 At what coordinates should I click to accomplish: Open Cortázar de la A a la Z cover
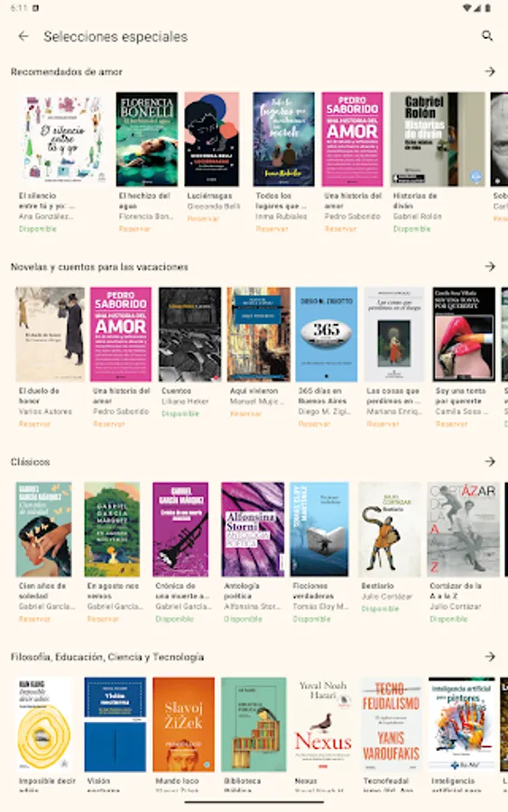(463, 530)
